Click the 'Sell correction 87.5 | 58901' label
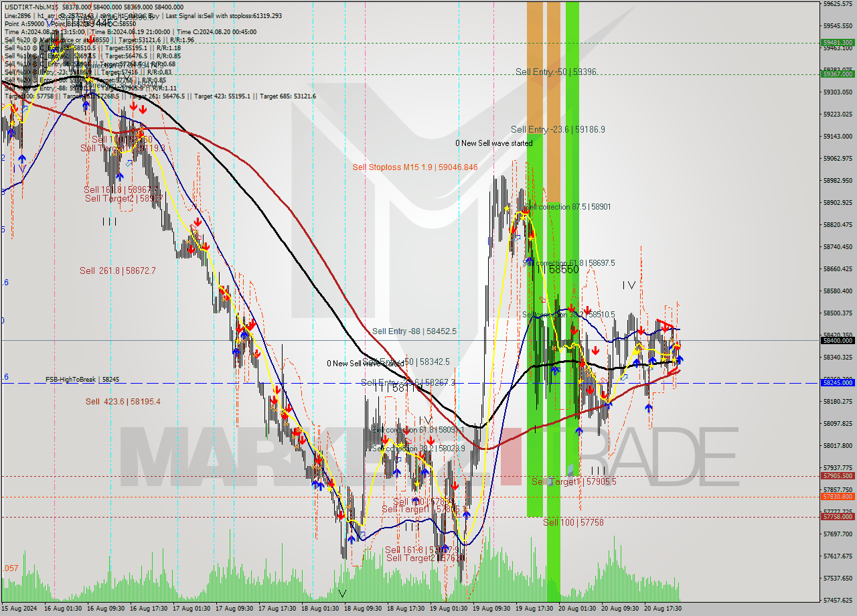 tap(568, 207)
